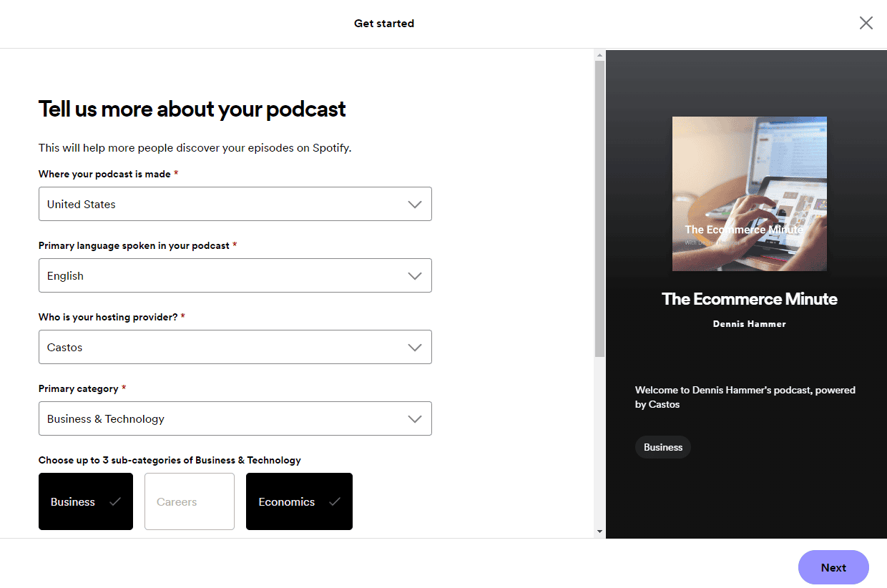Open the primary language dropdown showing English
The image size is (887, 588).
[235, 275]
